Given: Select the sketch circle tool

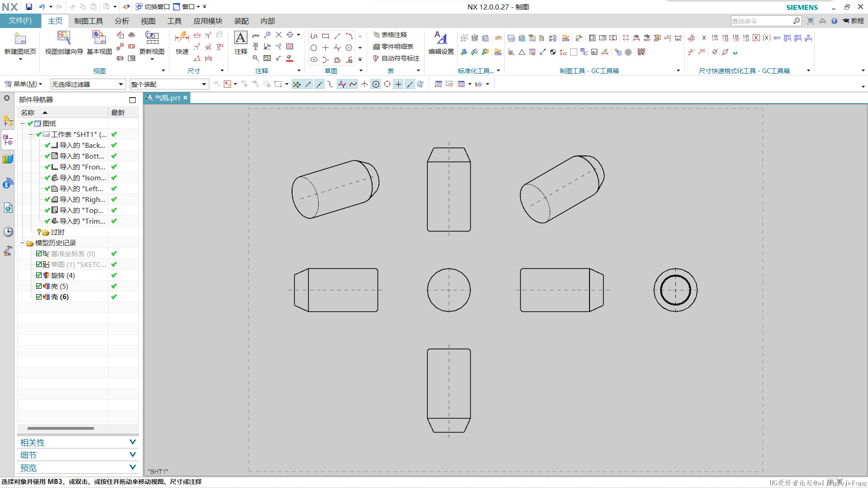Looking at the screenshot, I should [x=314, y=47].
